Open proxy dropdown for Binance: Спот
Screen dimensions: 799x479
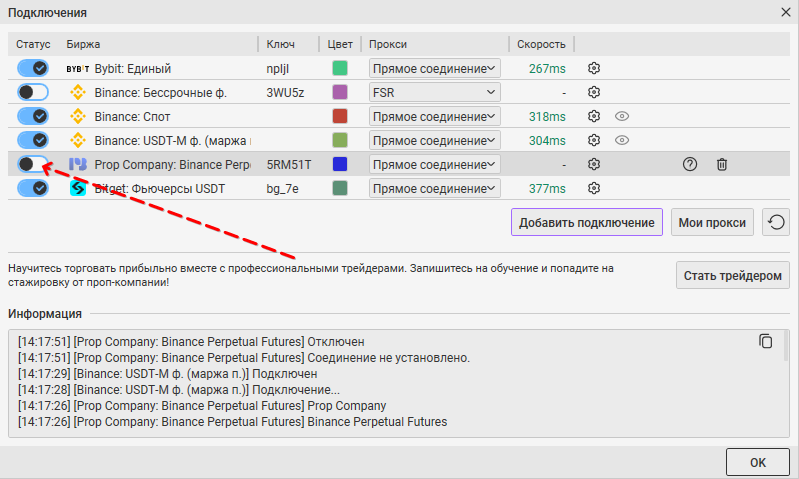[x=435, y=116]
